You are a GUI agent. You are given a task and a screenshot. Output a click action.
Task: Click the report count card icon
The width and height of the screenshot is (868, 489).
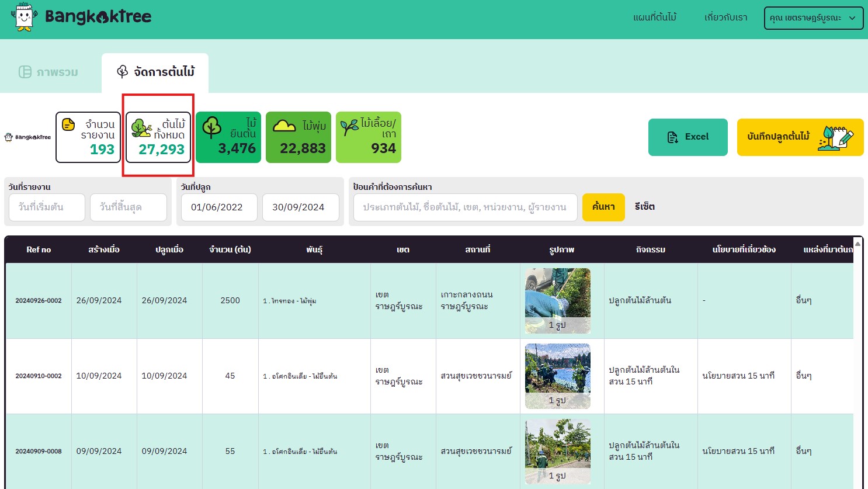point(69,124)
